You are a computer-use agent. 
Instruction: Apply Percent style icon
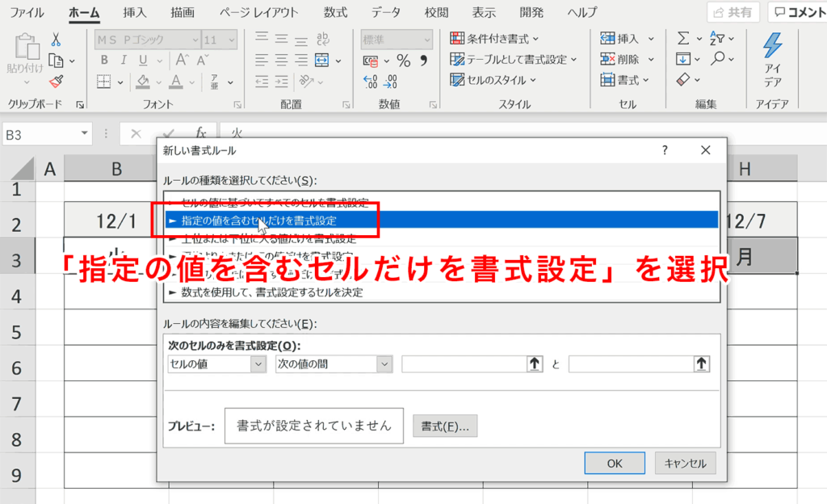(x=404, y=61)
